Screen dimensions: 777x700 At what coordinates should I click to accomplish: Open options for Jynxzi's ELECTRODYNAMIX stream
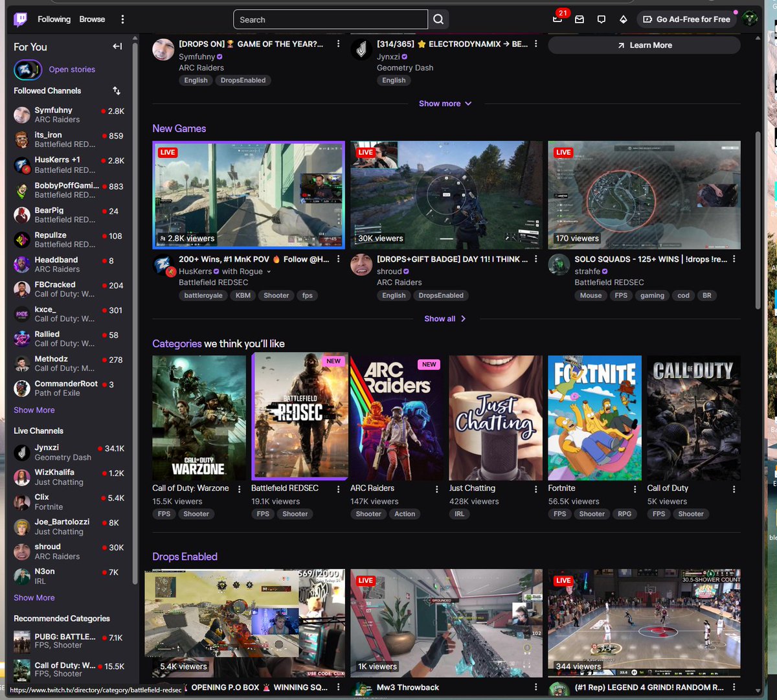point(535,44)
